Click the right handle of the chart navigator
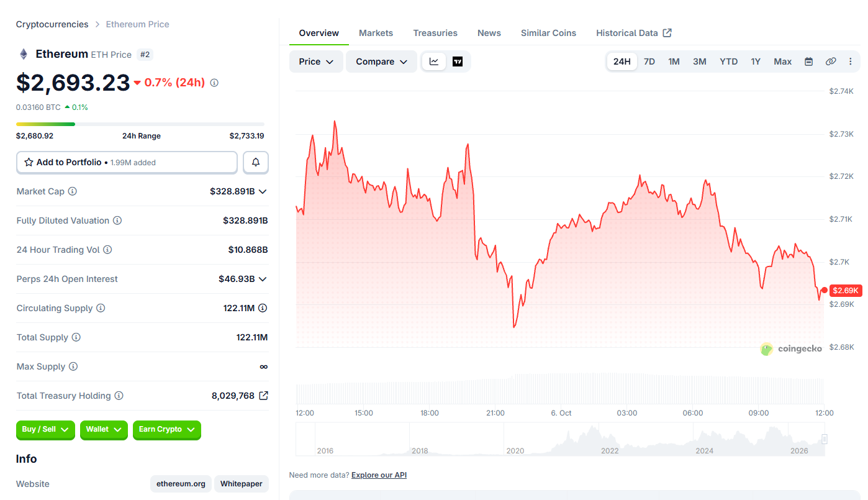The width and height of the screenshot is (868, 500). tap(825, 439)
